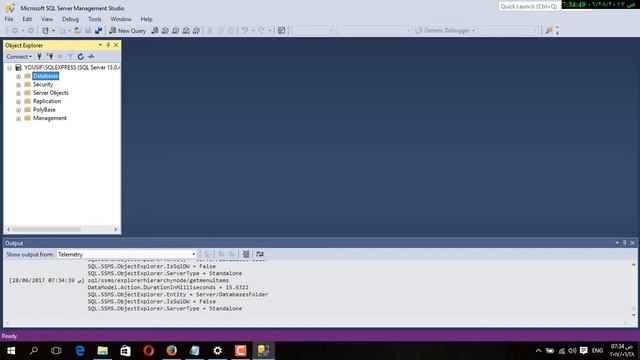Click the Open File folder icon in toolbar

pos(77,31)
